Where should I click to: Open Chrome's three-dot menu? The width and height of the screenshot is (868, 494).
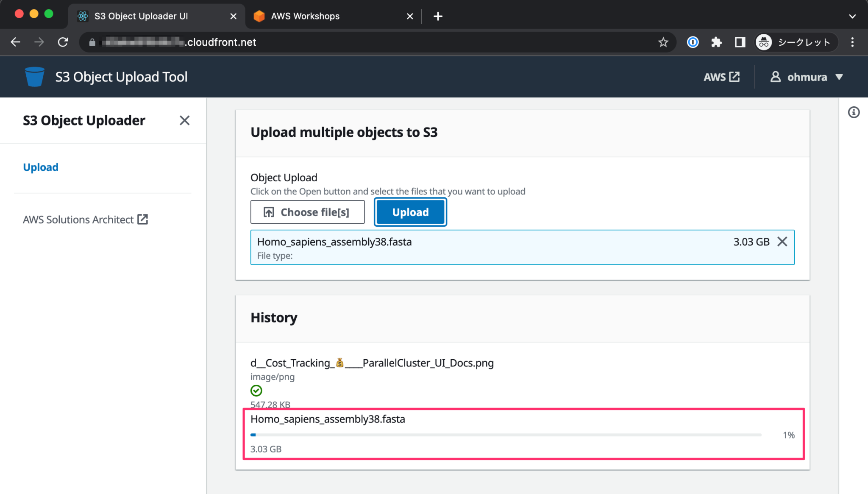(853, 42)
